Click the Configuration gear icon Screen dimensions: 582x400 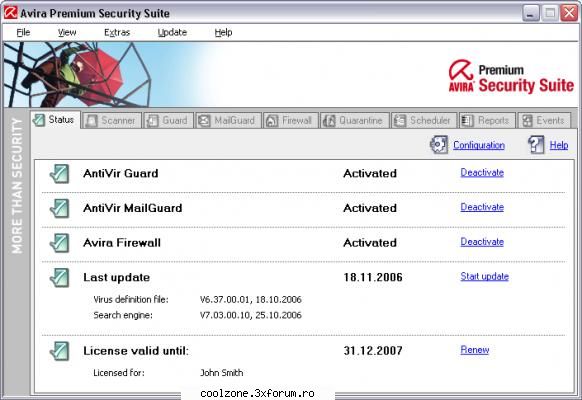pos(439,144)
